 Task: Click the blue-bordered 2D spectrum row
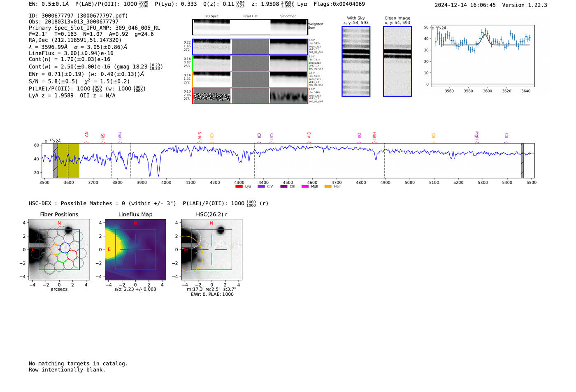[250, 47]
